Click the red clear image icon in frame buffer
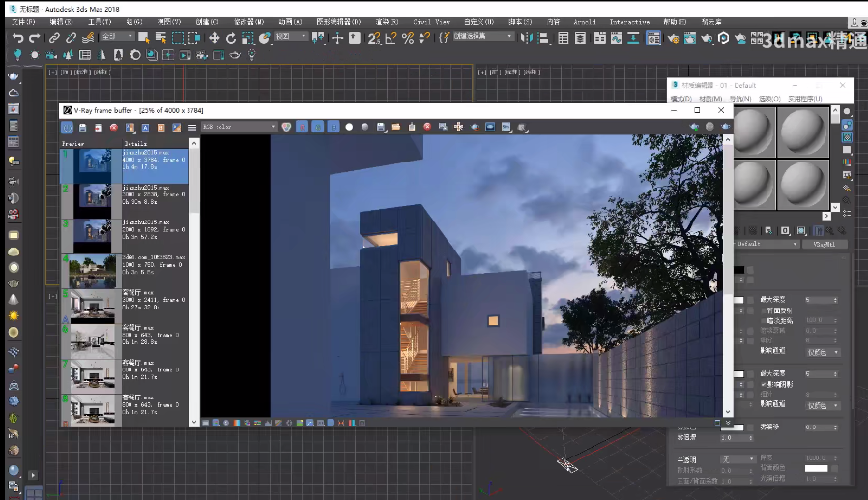This screenshot has height=500, width=868. click(427, 127)
